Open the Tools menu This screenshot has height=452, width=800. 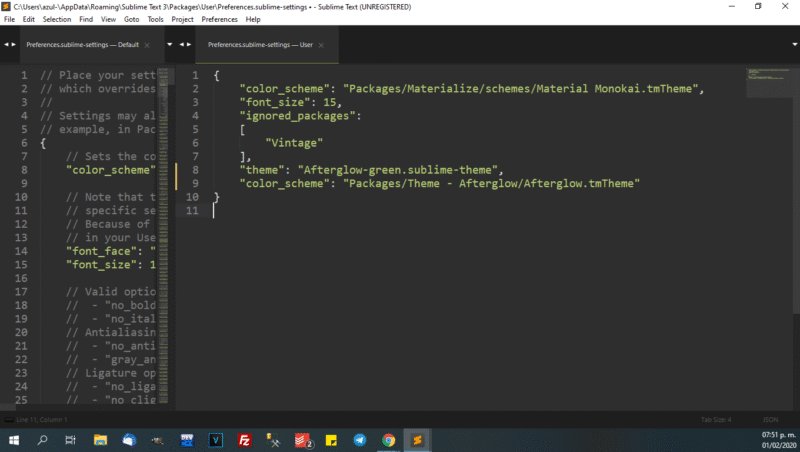tap(155, 19)
